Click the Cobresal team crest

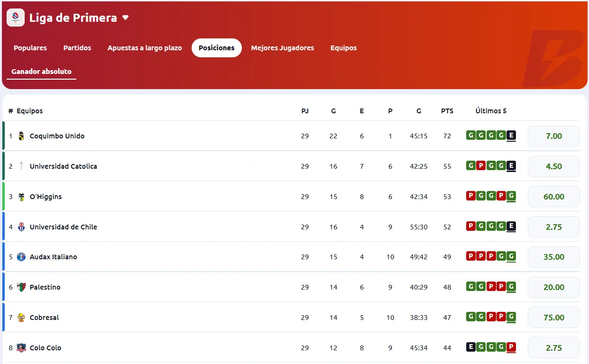click(21, 318)
